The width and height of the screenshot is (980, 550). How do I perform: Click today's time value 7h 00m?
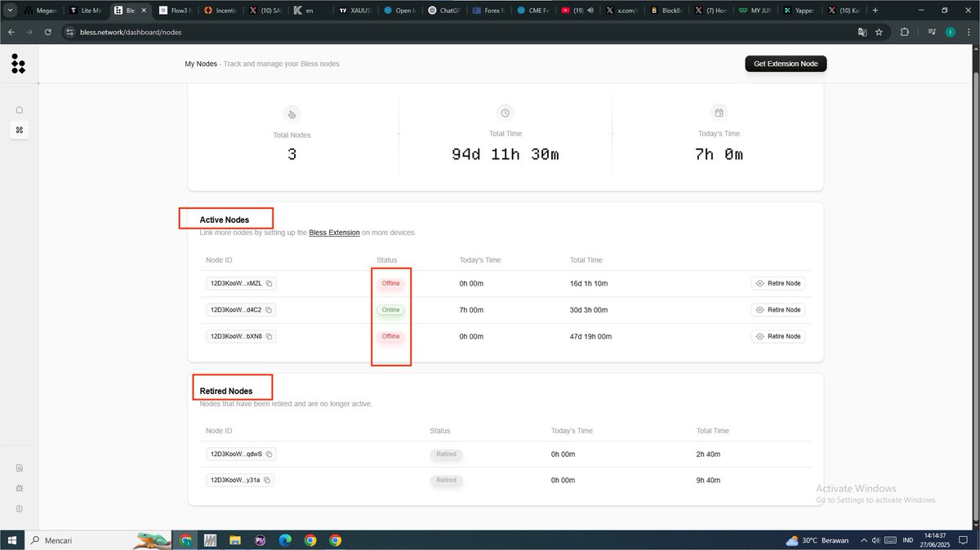(471, 310)
